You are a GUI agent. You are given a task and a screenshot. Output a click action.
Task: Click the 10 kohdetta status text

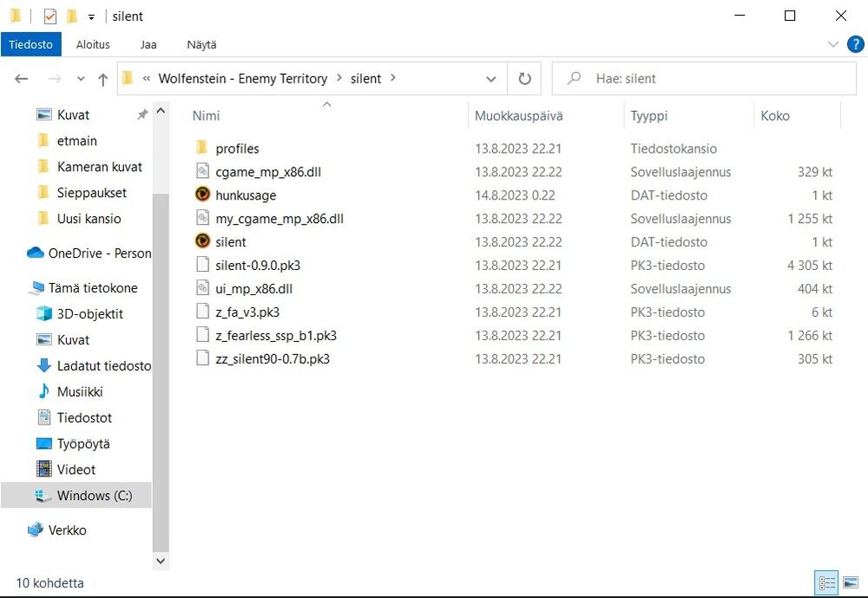49,583
